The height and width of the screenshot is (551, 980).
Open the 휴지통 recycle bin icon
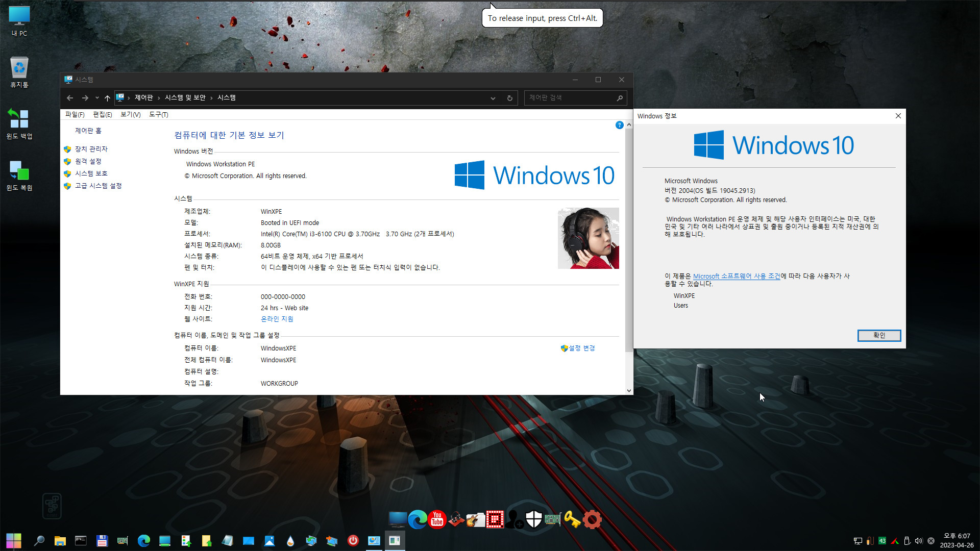point(19,72)
